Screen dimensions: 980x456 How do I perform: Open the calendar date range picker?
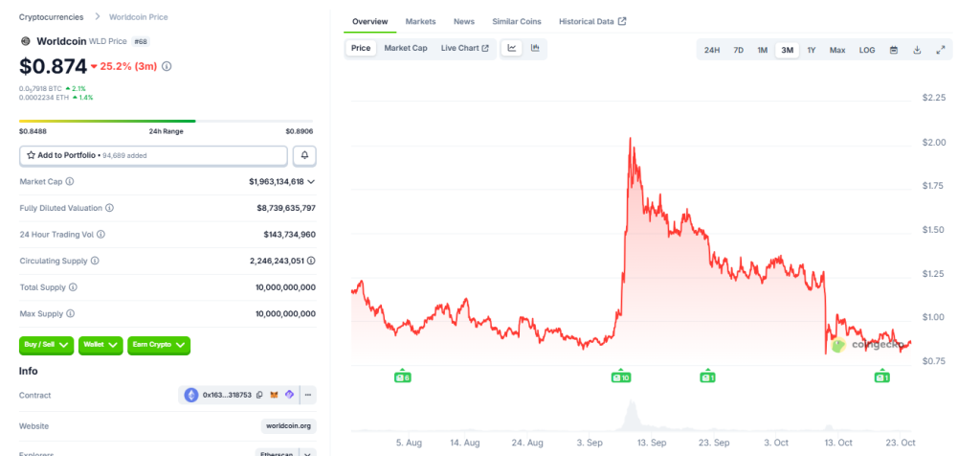point(893,50)
